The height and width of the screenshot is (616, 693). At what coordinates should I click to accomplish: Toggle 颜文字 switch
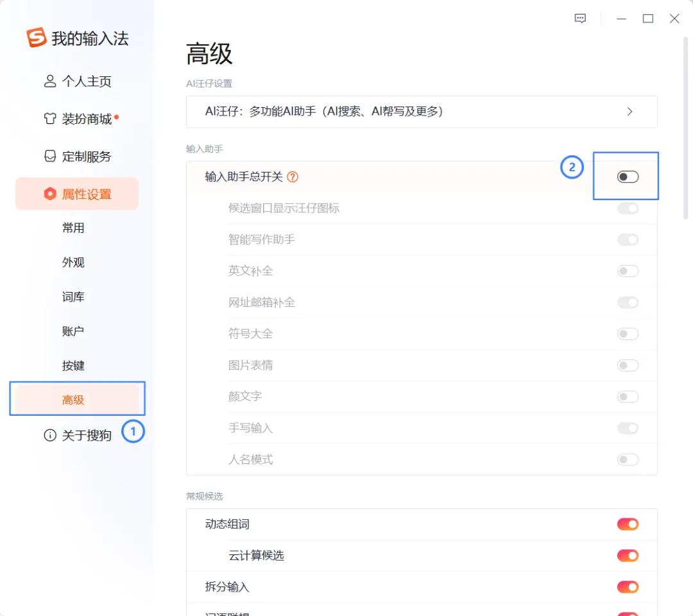[x=628, y=397]
